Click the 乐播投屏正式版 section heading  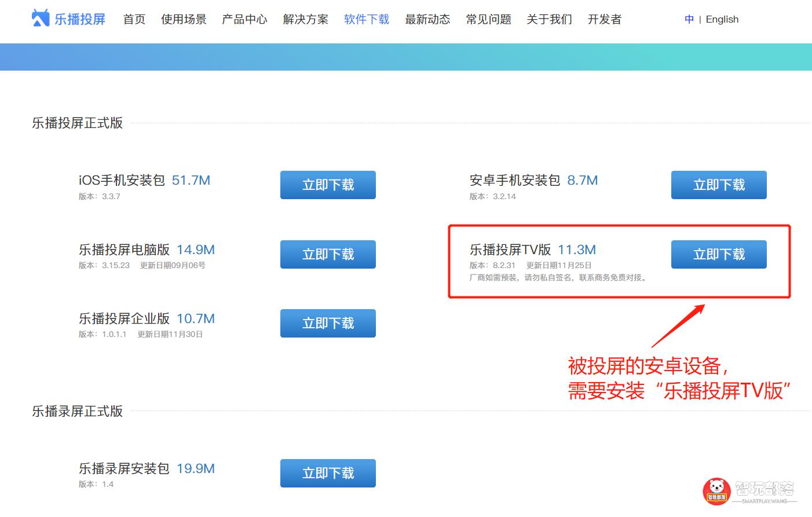(78, 123)
